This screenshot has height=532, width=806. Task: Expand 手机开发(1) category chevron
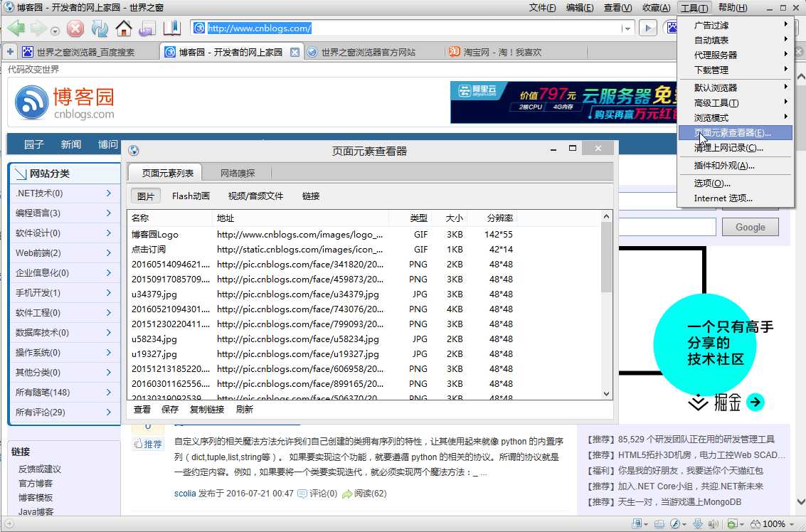(x=108, y=292)
